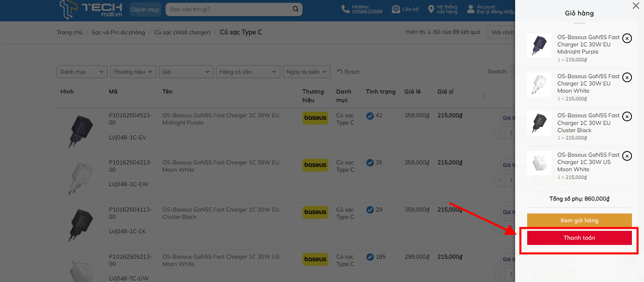Remove Midnight Purple charger from cart
This screenshot has width=644, height=282.
627,38
